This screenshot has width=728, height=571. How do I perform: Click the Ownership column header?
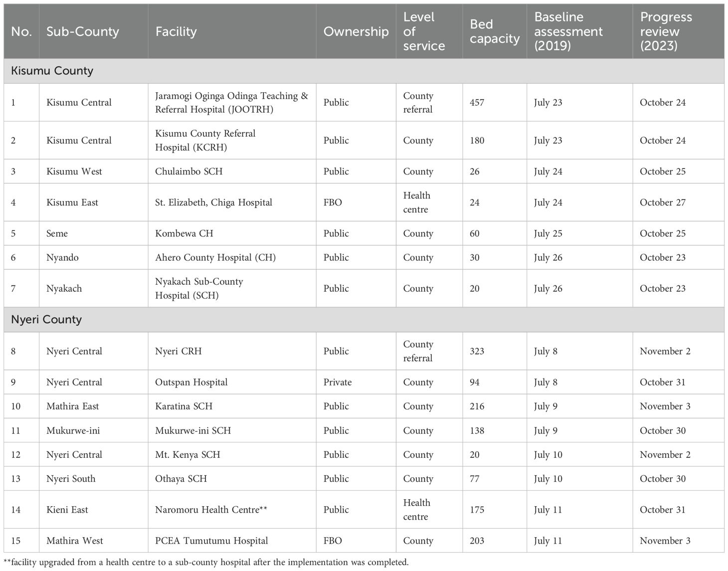pyautogui.click(x=356, y=31)
